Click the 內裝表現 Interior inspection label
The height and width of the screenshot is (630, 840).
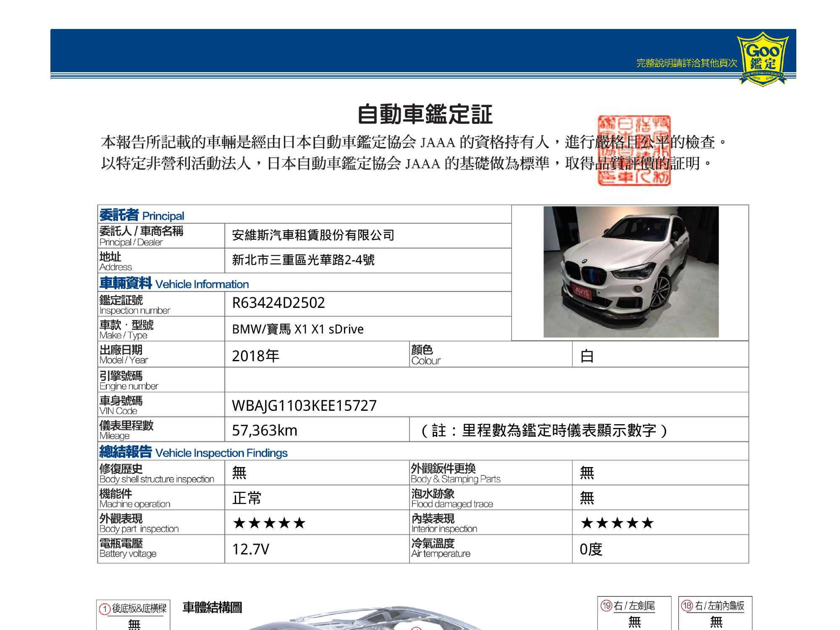coord(444,523)
